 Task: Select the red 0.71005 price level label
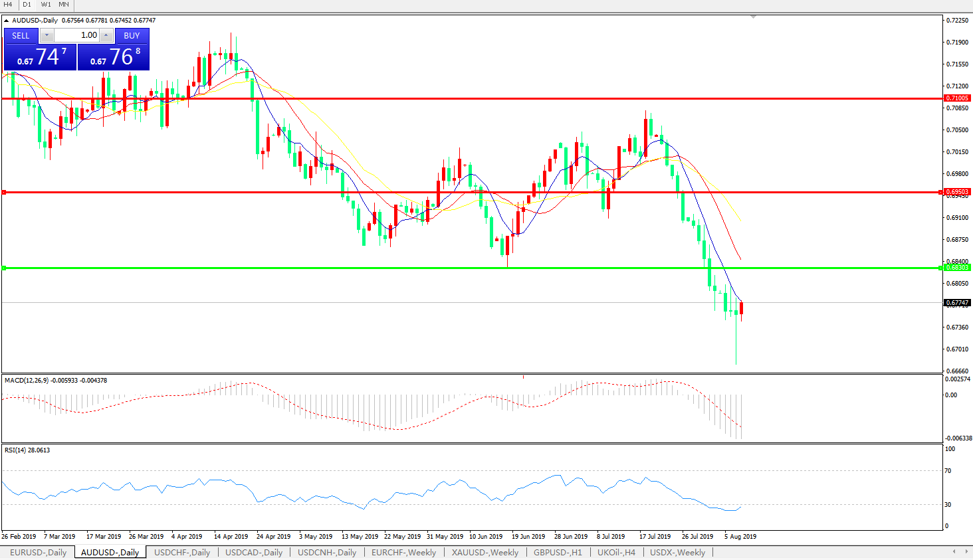tap(957, 98)
